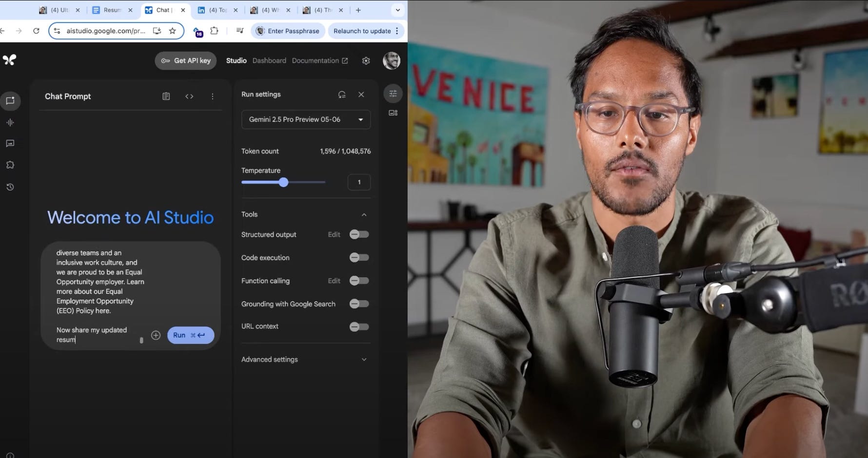Click the Temperature value field
This screenshot has width=868, height=458.
tap(359, 182)
